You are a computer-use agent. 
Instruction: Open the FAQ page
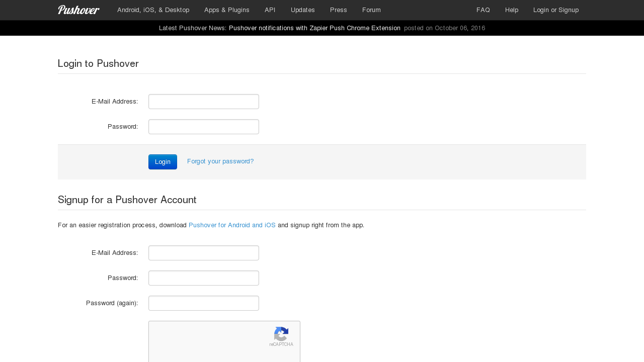click(483, 10)
